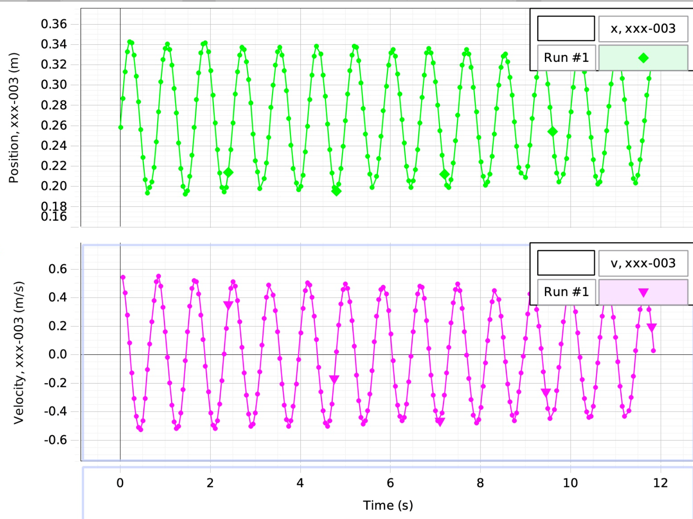The height and width of the screenshot is (519, 693).
Task: Open the 'v, xxx-003' measurement selector
Action: point(643,263)
